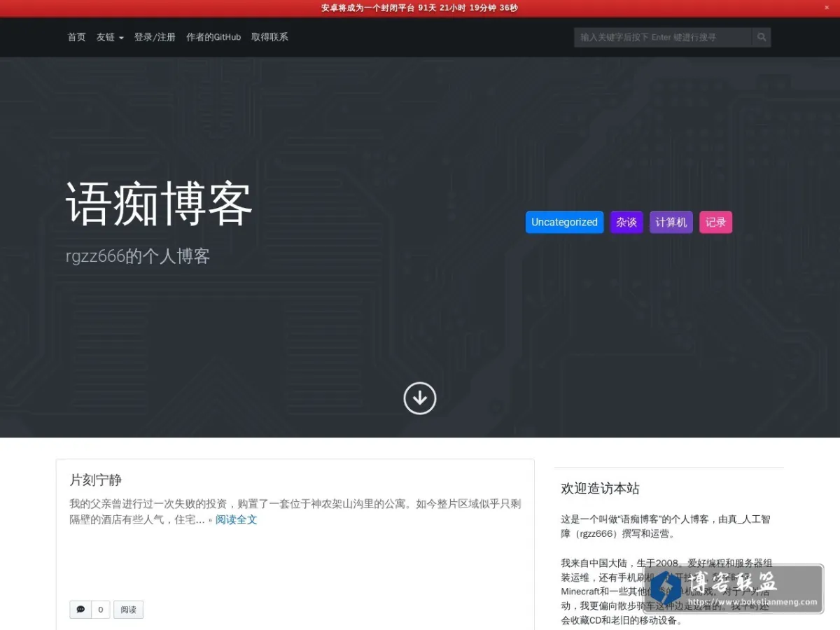The height and width of the screenshot is (630, 840).
Task: Click the 阅读全文 link
Action: click(x=237, y=519)
